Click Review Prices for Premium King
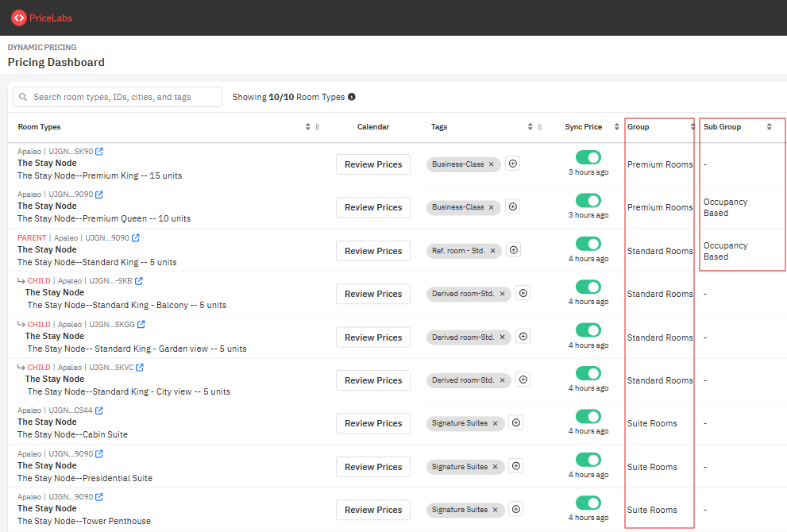Viewport: 787px width, 532px height. 373,164
